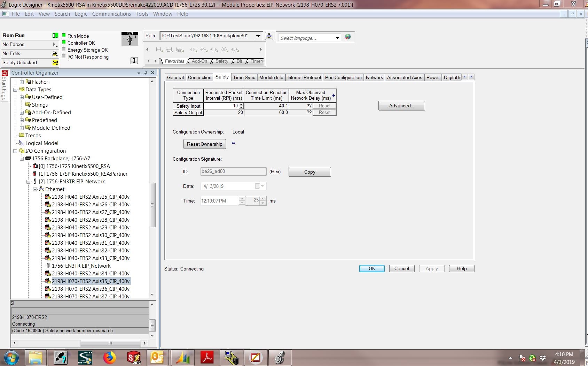The height and width of the screenshot is (366, 588).
Task: Open Outlook from the taskbar
Action: click(x=158, y=358)
